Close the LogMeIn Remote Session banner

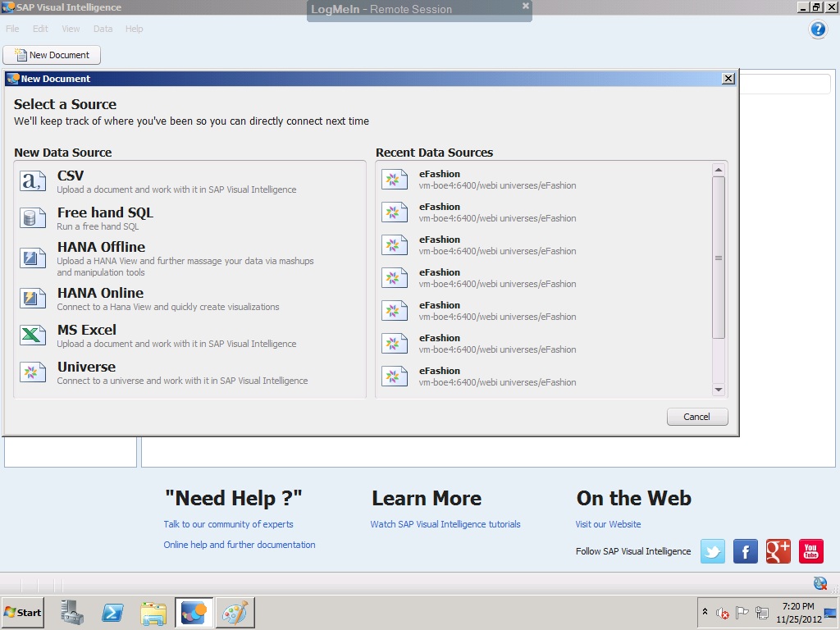[526, 6]
